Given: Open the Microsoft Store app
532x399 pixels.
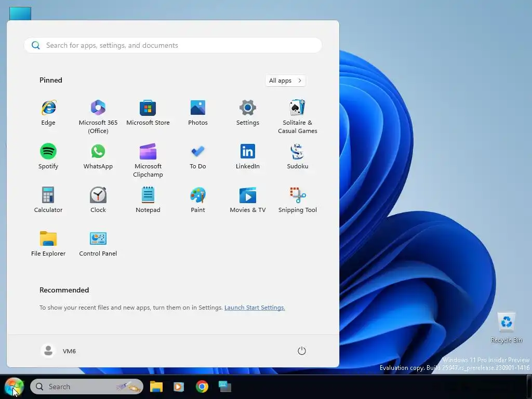Looking at the screenshot, I should pyautogui.click(x=148, y=113).
